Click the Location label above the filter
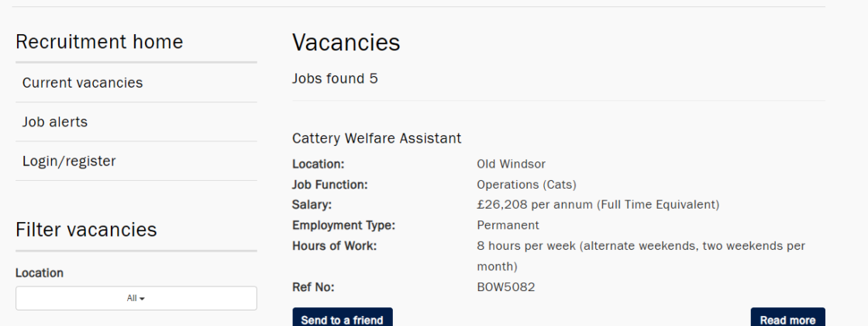Image resolution: width=868 pixels, height=326 pixels. tap(40, 273)
